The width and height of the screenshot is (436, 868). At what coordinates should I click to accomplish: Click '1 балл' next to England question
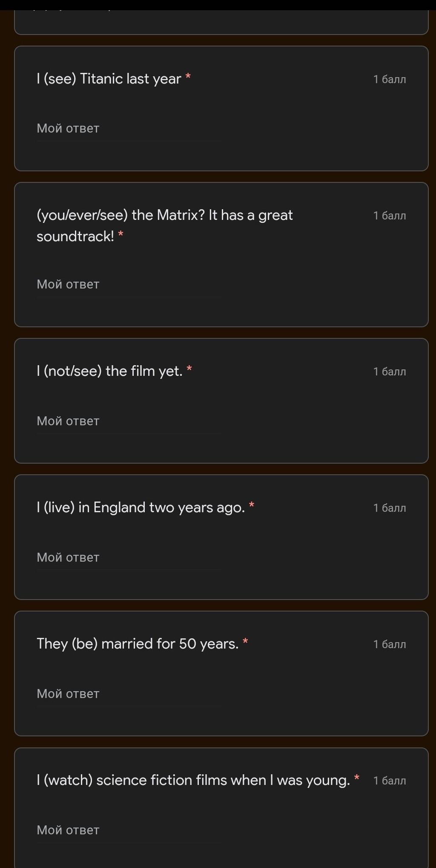point(389,508)
